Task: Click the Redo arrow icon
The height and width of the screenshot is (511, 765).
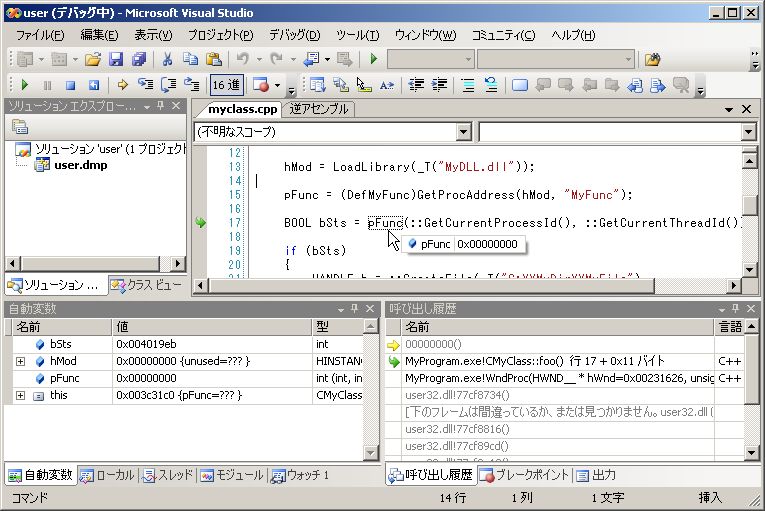Action: (277, 60)
